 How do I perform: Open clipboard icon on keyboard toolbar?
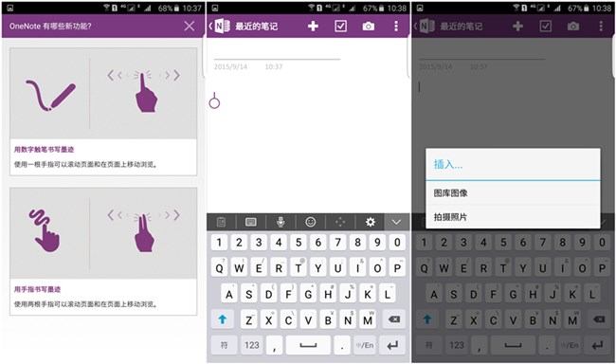[221, 222]
